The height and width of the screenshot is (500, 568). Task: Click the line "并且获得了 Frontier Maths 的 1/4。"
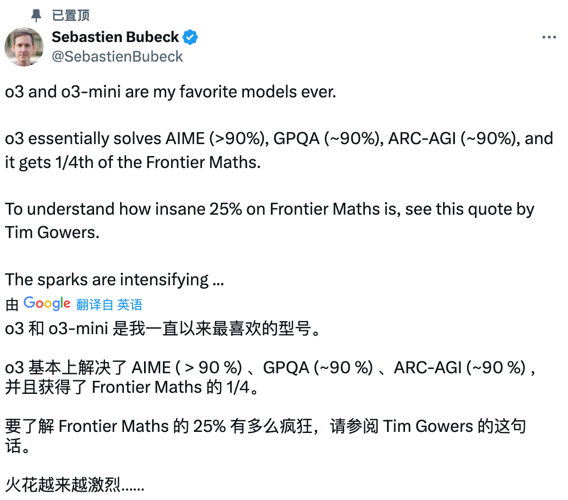132,387
